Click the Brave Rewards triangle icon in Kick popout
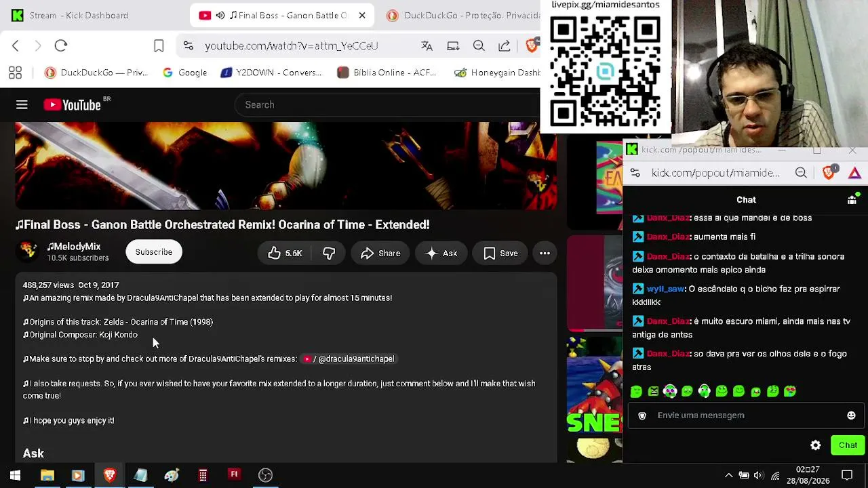 pos(854,173)
